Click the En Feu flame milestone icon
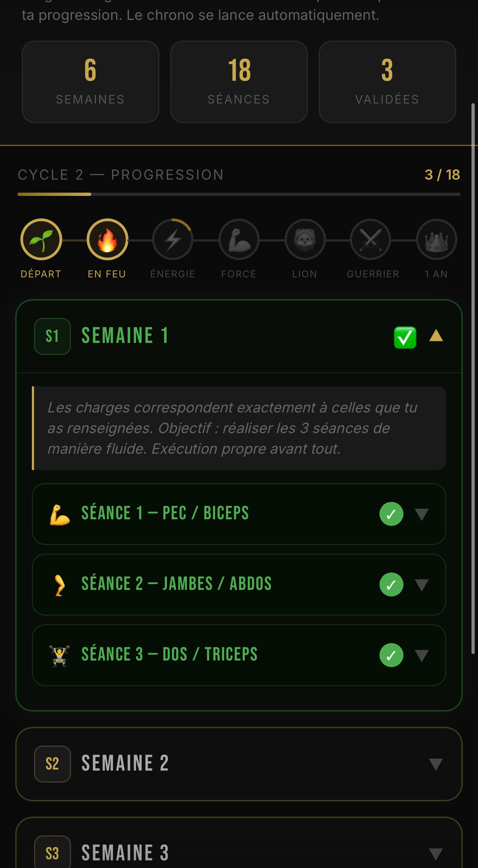The height and width of the screenshot is (868, 478). click(x=107, y=239)
